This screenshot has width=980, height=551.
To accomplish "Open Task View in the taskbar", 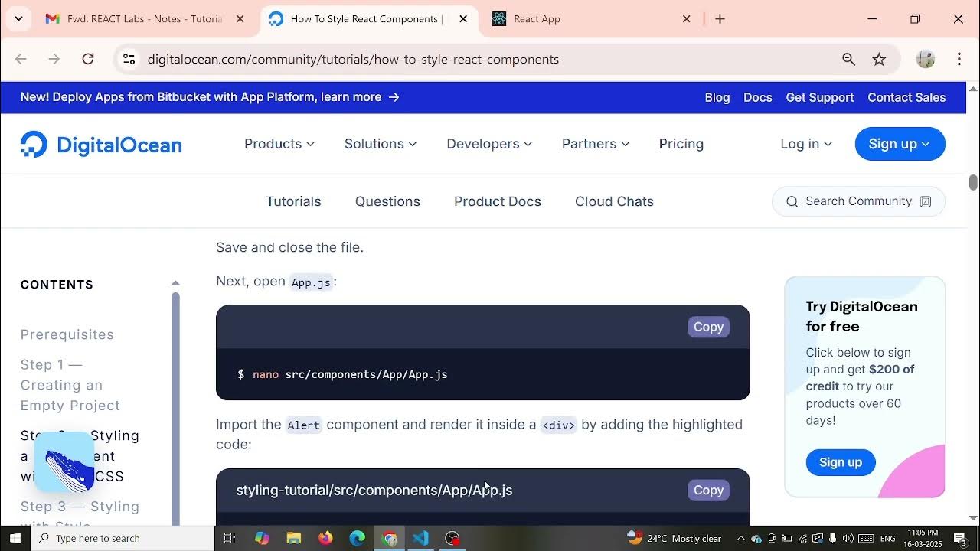I will [229, 538].
